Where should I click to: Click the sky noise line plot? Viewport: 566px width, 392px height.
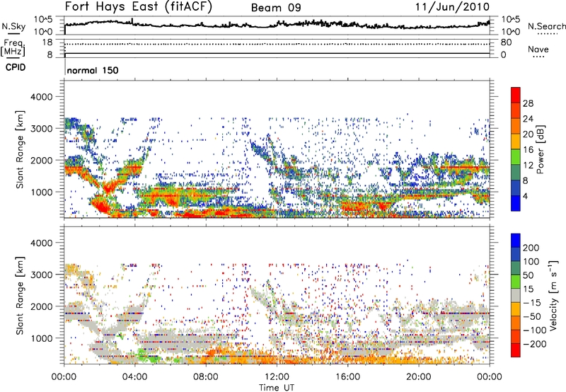pyautogui.click(x=277, y=25)
